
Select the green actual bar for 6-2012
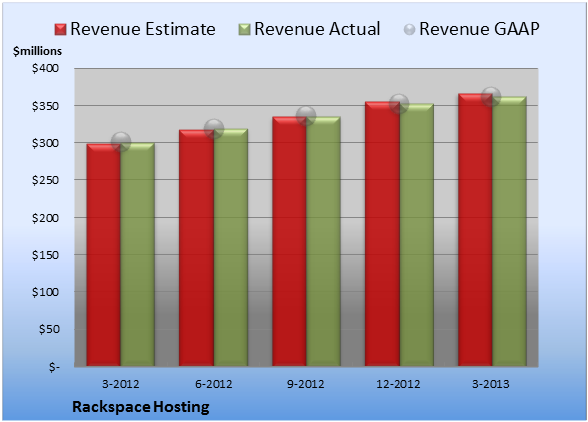(231, 248)
